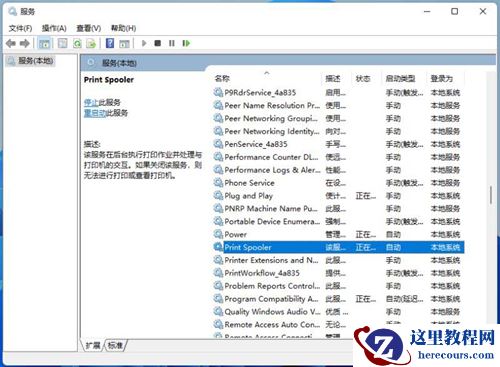Click the gear icon beside Print Spooler

(x=218, y=247)
